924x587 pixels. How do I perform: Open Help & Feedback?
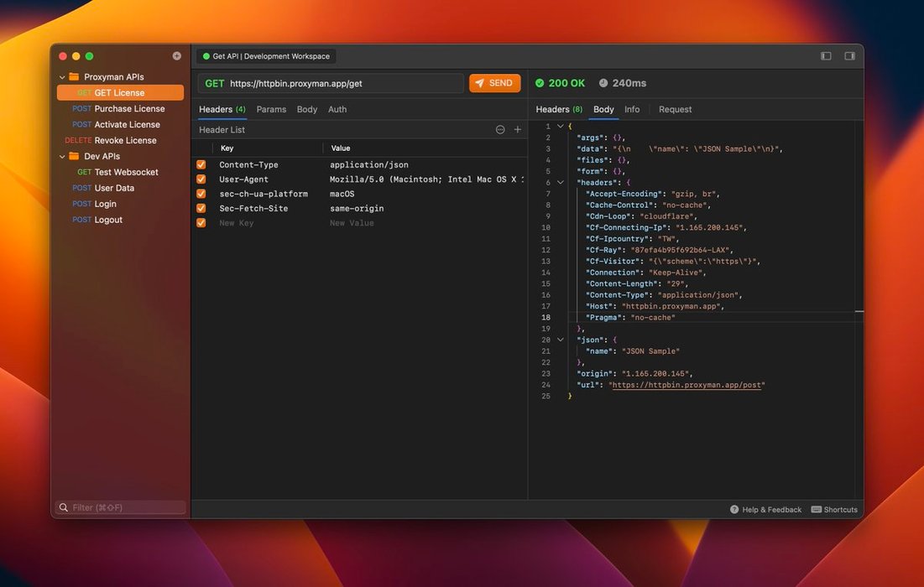[x=765, y=509]
